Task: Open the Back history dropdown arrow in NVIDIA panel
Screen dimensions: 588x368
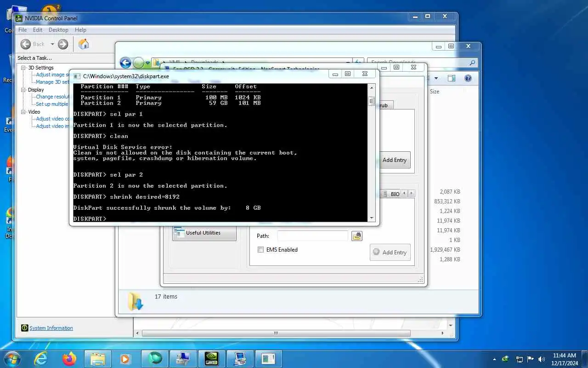Action: click(52, 44)
